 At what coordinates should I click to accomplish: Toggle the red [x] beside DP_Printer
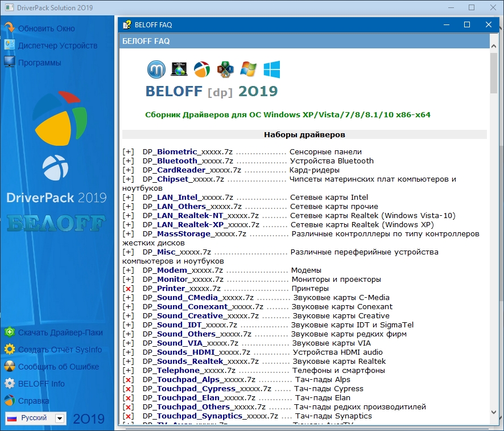(x=128, y=289)
